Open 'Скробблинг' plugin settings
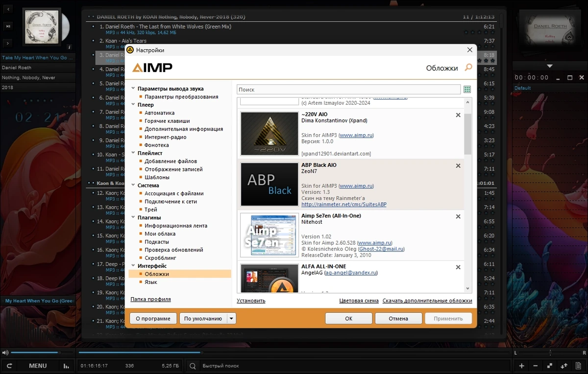 click(x=160, y=257)
